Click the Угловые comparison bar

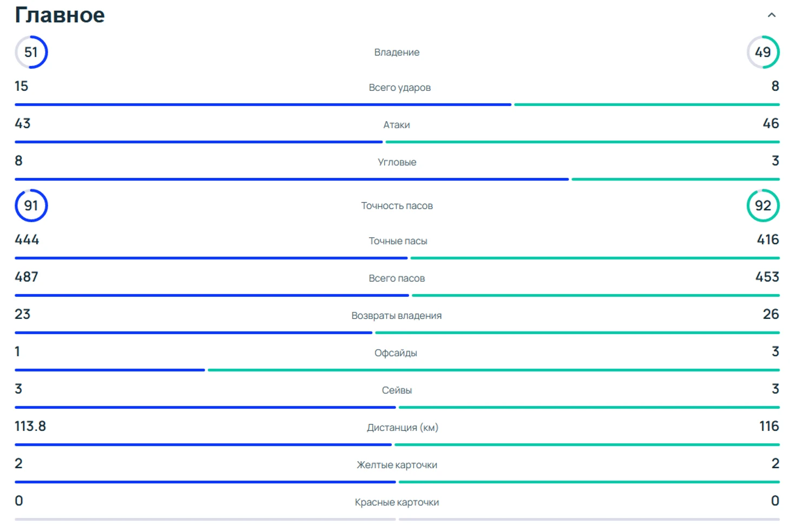397,179
